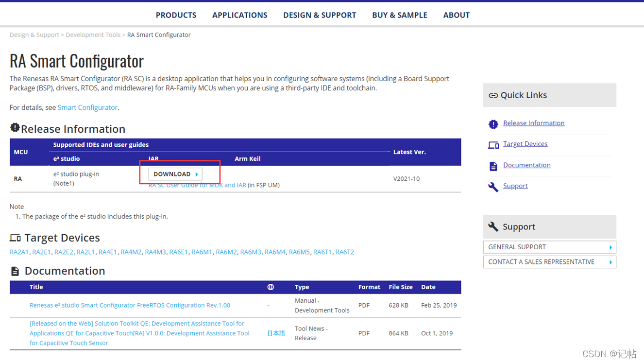The image size is (644, 363).
Task: Click the wrench icon beside Support quick link
Action: [x=493, y=187]
